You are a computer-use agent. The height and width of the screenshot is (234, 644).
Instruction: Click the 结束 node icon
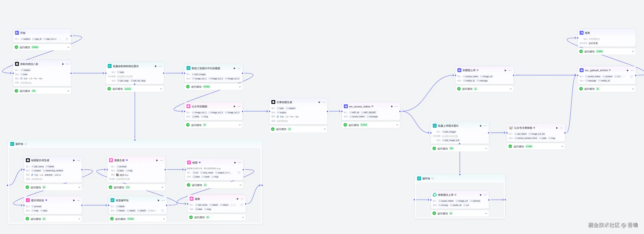pyautogui.click(x=582, y=33)
